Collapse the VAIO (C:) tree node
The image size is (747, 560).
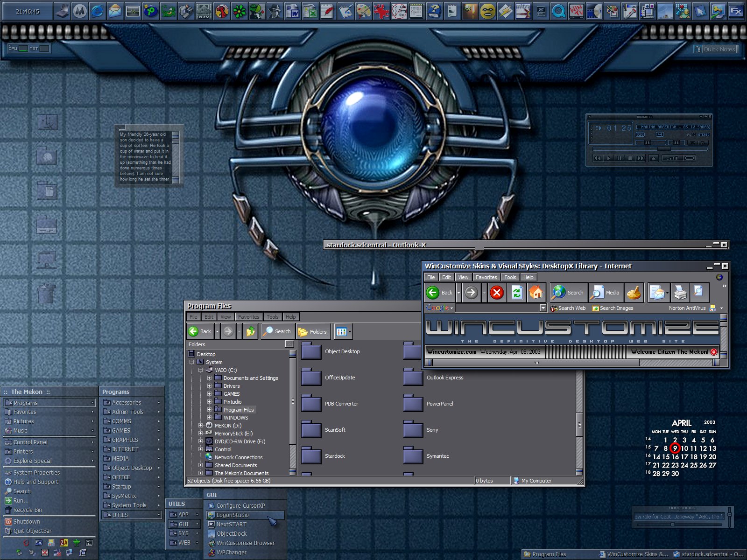(x=201, y=370)
